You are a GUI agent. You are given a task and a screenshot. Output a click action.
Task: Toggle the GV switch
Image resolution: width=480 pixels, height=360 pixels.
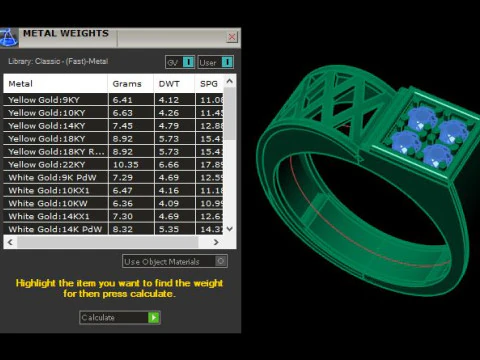pyautogui.click(x=180, y=62)
